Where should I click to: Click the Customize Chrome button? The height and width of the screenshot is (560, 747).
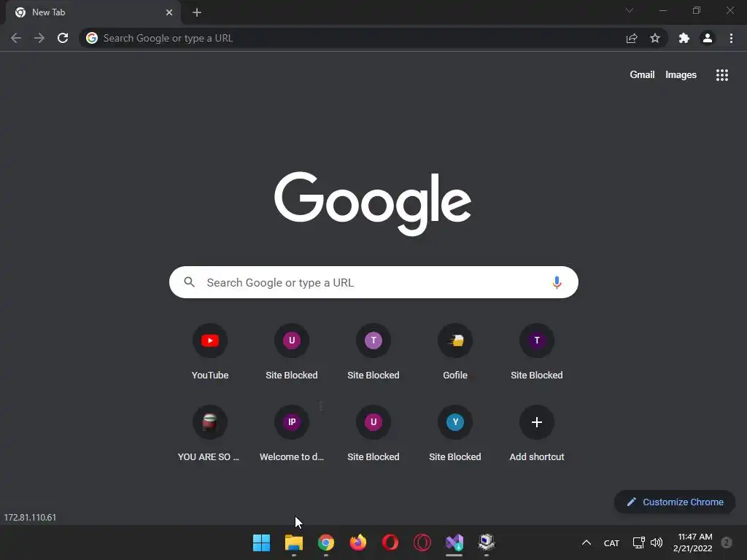click(x=675, y=502)
